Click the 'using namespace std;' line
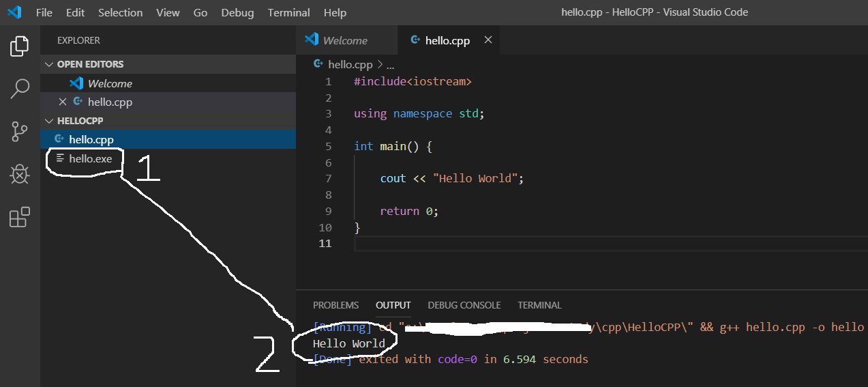 [x=419, y=113]
